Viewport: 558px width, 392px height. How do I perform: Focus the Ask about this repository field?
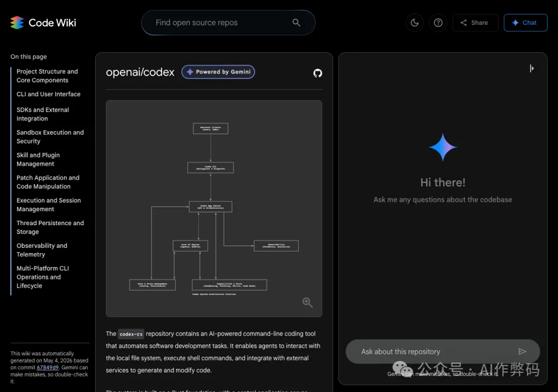click(x=442, y=351)
